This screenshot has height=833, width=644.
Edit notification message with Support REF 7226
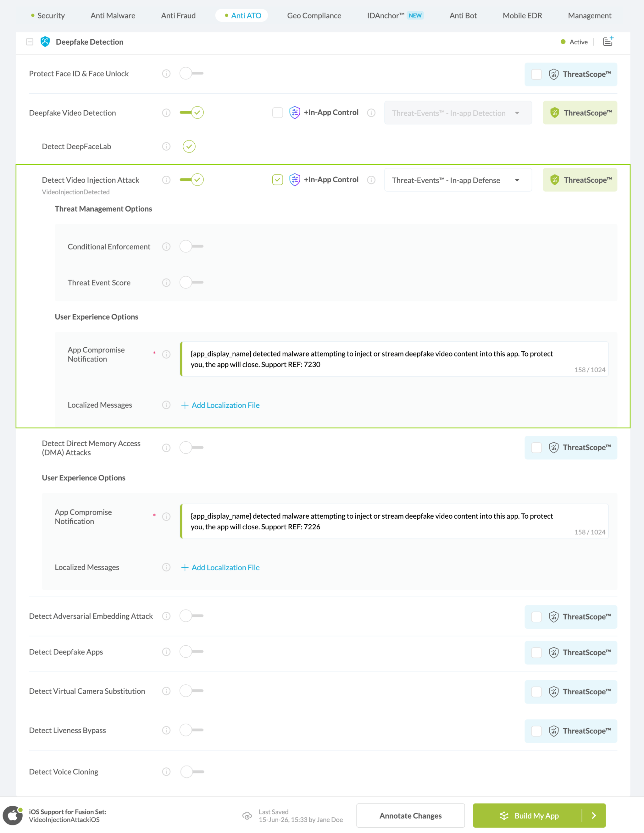point(394,521)
